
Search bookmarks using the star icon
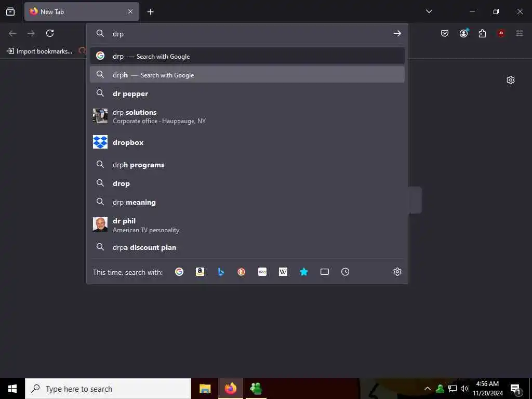coord(303,272)
